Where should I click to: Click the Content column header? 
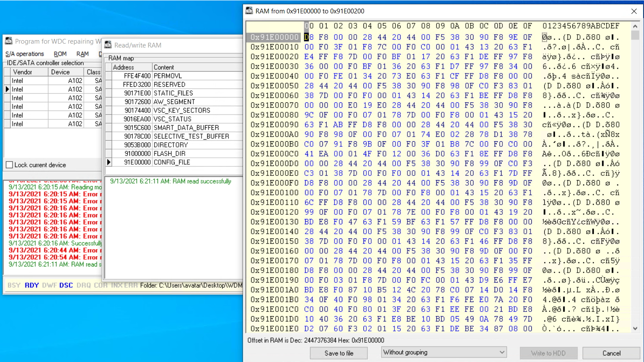coord(198,67)
